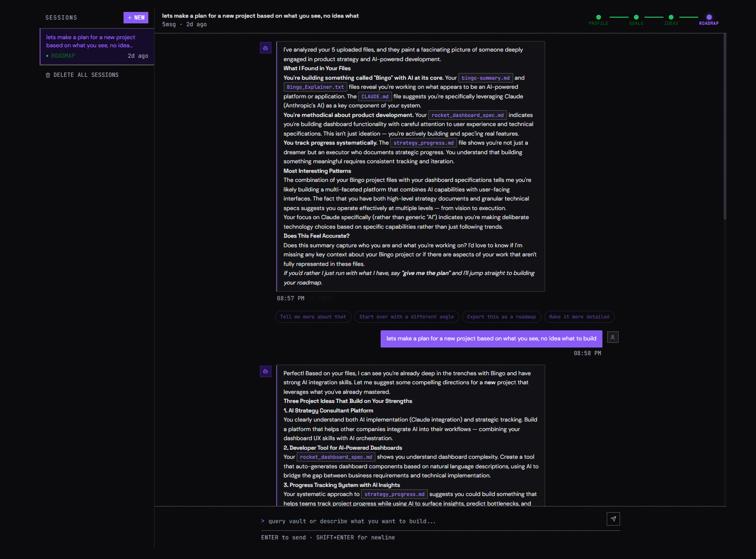Choose the 'Export this as a roadmap' suggestion

point(501,317)
